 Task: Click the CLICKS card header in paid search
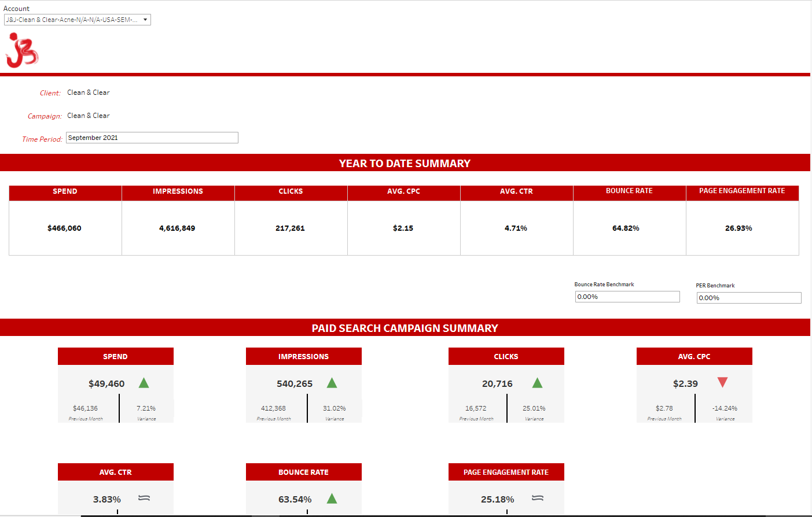click(506, 356)
